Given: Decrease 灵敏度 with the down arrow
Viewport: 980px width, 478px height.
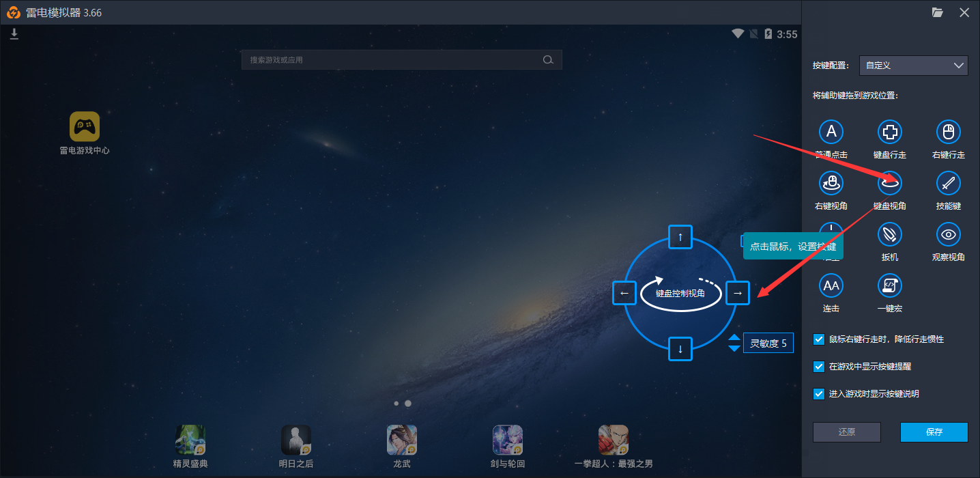Looking at the screenshot, I should pyautogui.click(x=734, y=348).
